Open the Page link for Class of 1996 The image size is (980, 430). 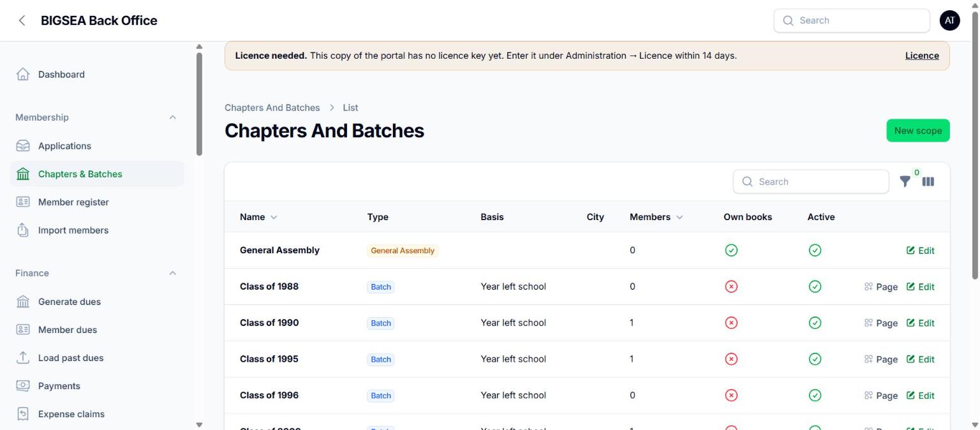coord(881,396)
